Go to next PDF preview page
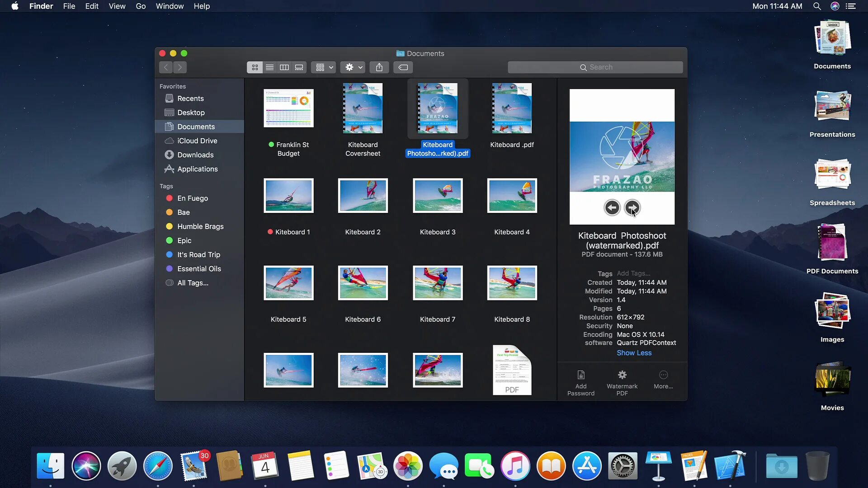 632,207
